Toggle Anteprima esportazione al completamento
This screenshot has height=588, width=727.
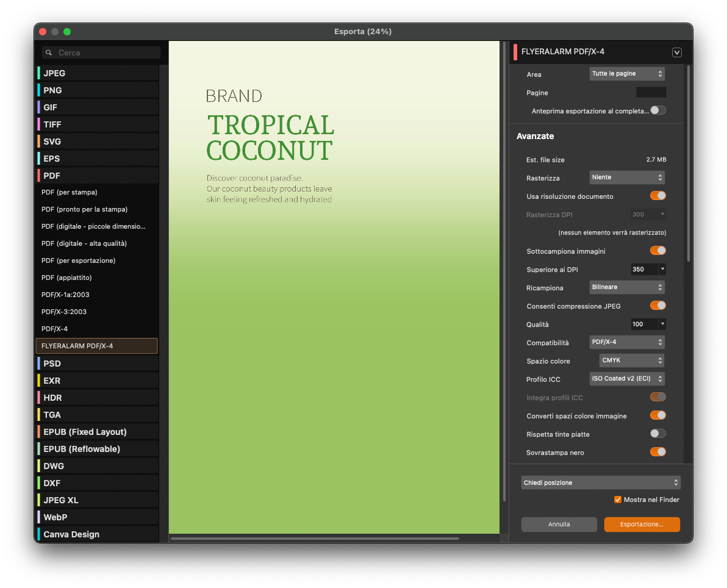coord(658,110)
